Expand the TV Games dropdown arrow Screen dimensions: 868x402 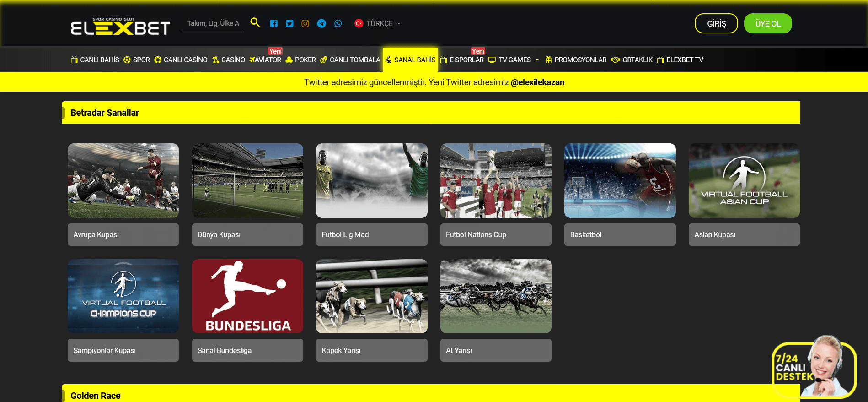pos(537,60)
